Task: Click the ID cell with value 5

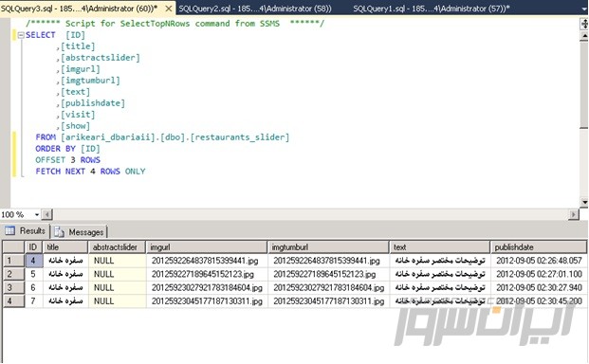Action: click(x=33, y=274)
